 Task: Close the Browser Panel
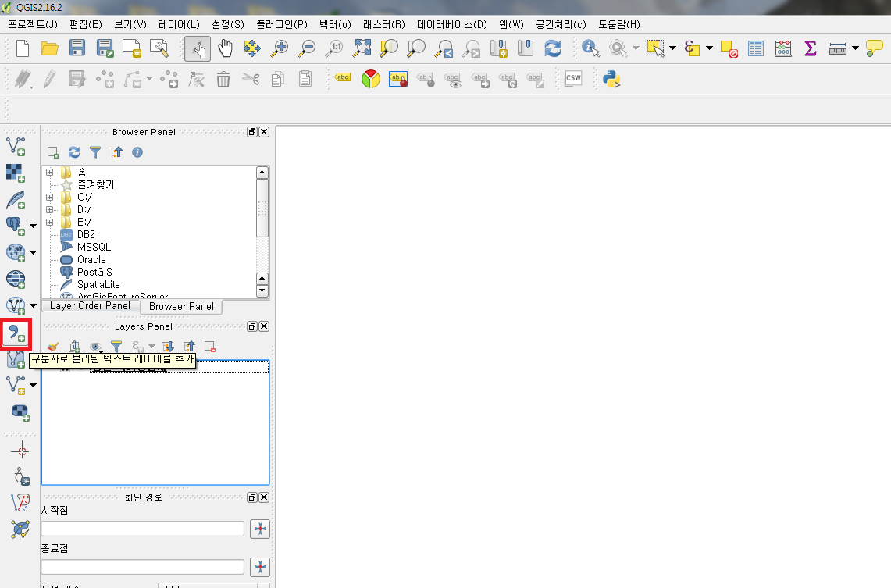(264, 132)
